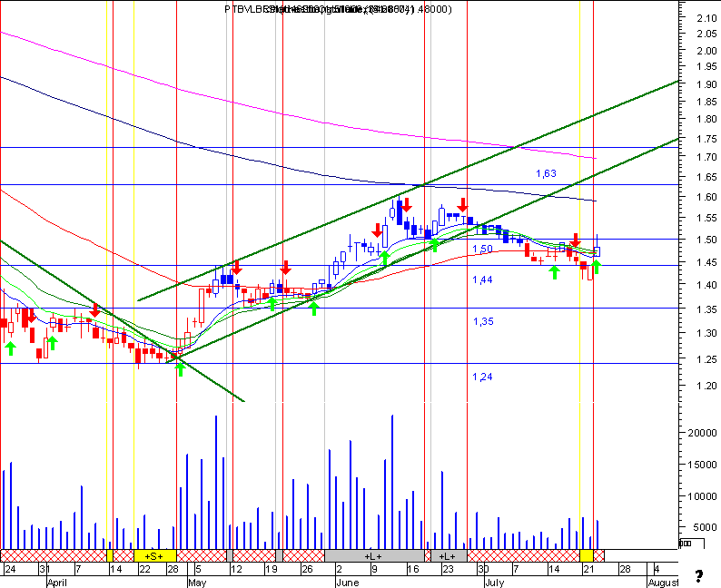Image resolution: width=721 pixels, height=588 pixels.
Task: Click the narrow +L+ segment near date 23
Action: coord(449,556)
